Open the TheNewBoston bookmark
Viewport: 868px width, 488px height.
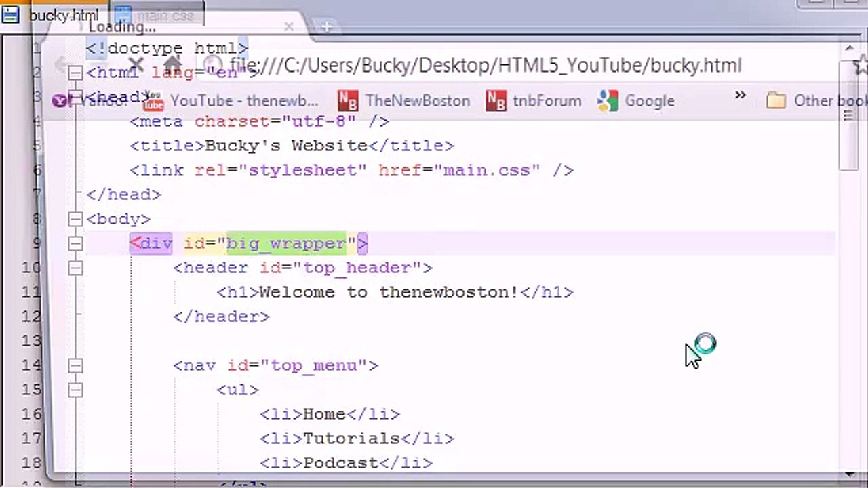click(x=404, y=101)
